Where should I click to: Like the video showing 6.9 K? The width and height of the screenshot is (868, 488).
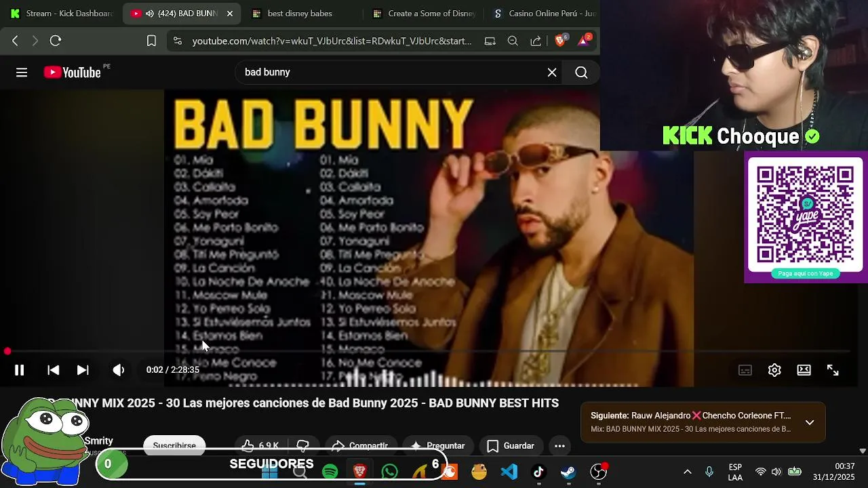(261, 445)
